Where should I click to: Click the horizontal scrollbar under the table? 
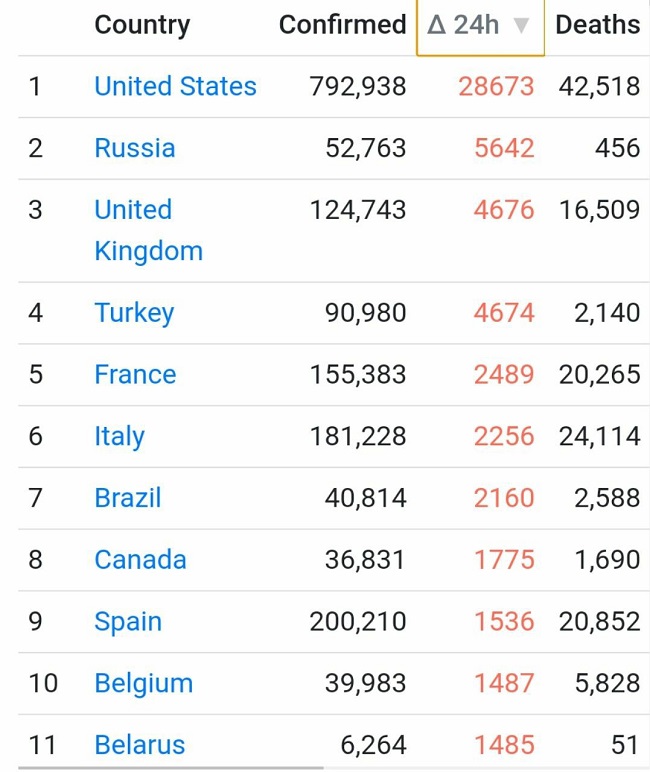click(x=171, y=768)
